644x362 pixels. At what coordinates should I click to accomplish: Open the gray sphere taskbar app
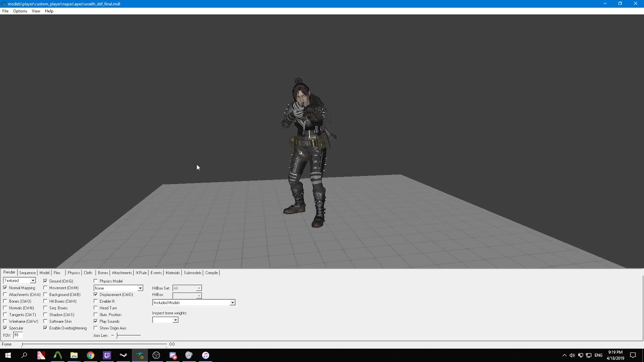(189, 355)
